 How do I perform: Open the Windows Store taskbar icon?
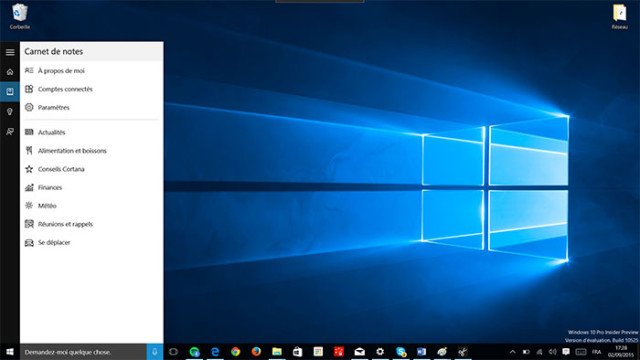(298, 352)
